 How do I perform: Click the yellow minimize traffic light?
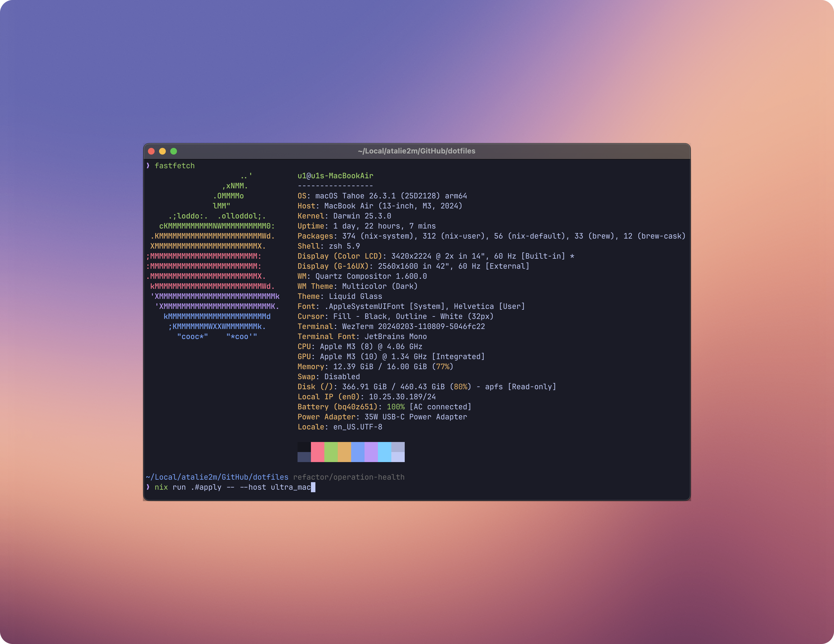163,151
